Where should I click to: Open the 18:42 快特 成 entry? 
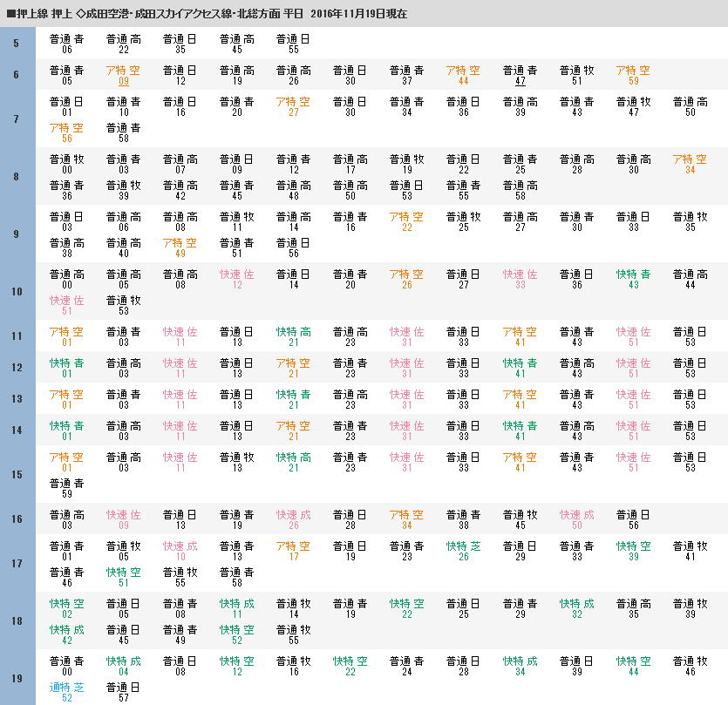click(x=66, y=634)
